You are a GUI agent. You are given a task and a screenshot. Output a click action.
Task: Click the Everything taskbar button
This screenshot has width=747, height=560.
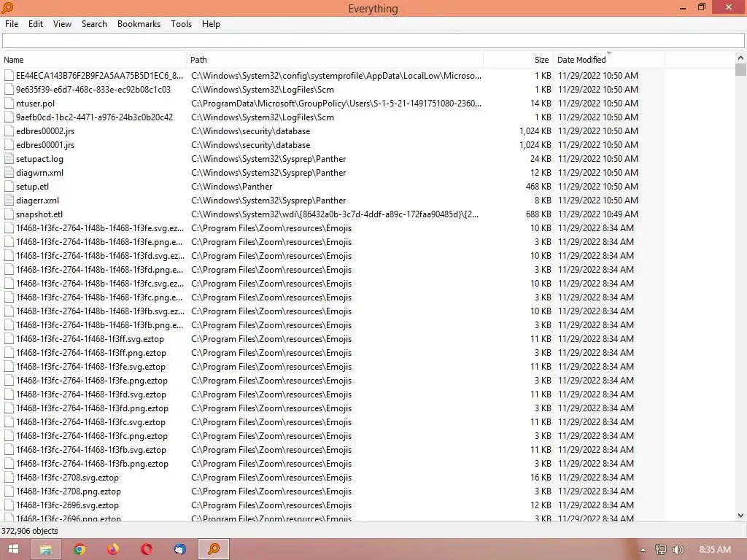click(214, 549)
